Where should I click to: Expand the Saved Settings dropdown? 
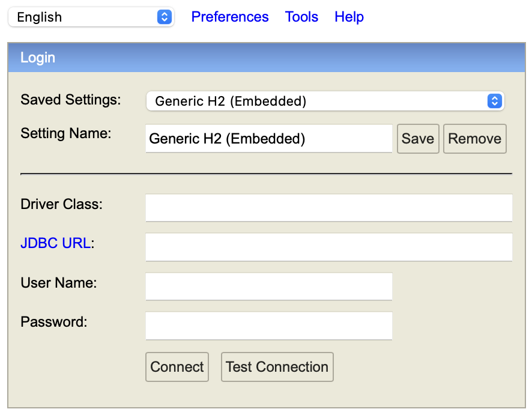pos(325,101)
